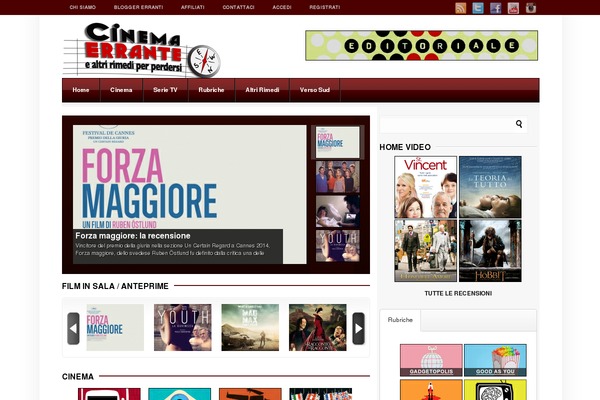Click the Home Video section heading
The height and width of the screenshot is (400, 600).
click(x=405, y=147)
